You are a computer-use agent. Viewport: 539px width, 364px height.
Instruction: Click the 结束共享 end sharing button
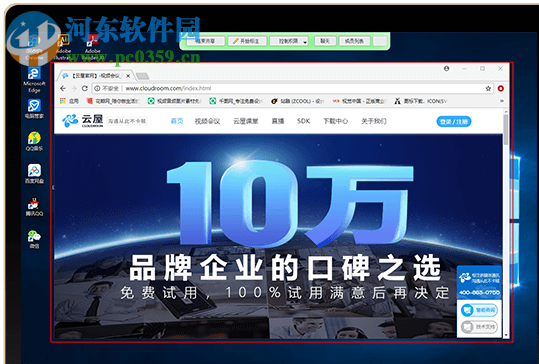pos(205,41)
